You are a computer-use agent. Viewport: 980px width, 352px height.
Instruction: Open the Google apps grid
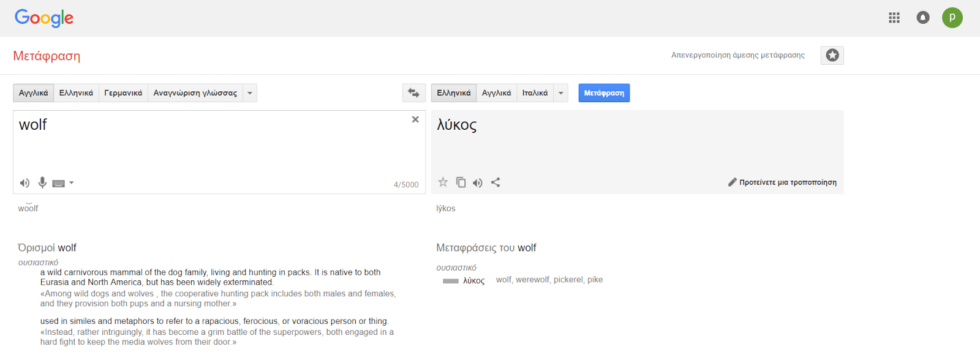pyautogui.click(x=894, y=18)
